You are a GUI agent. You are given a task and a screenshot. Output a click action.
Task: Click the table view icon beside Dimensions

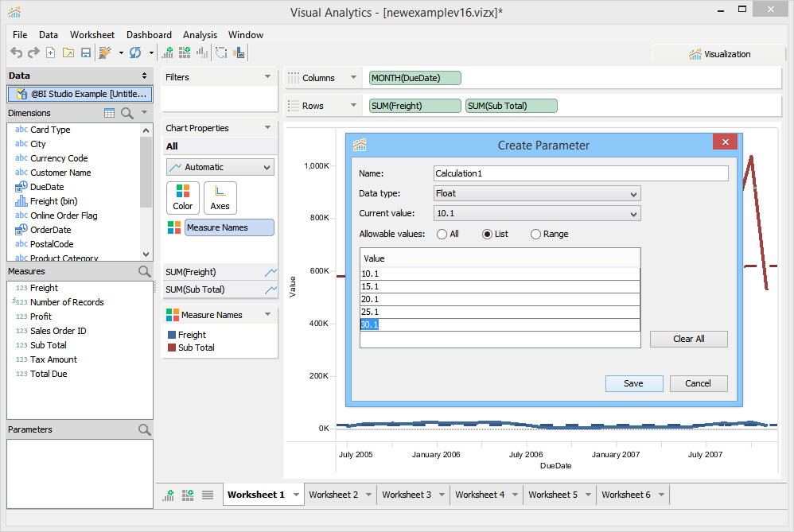pos(110,113)
